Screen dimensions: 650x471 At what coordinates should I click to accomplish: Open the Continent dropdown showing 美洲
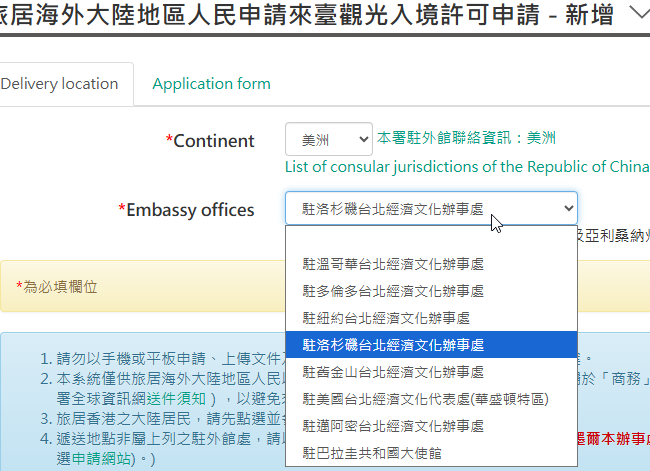pyautogui.click(x=327, y=140)
